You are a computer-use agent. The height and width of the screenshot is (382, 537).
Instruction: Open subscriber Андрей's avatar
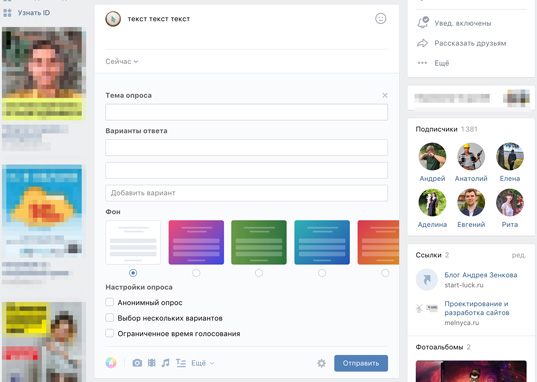point(432,157)
